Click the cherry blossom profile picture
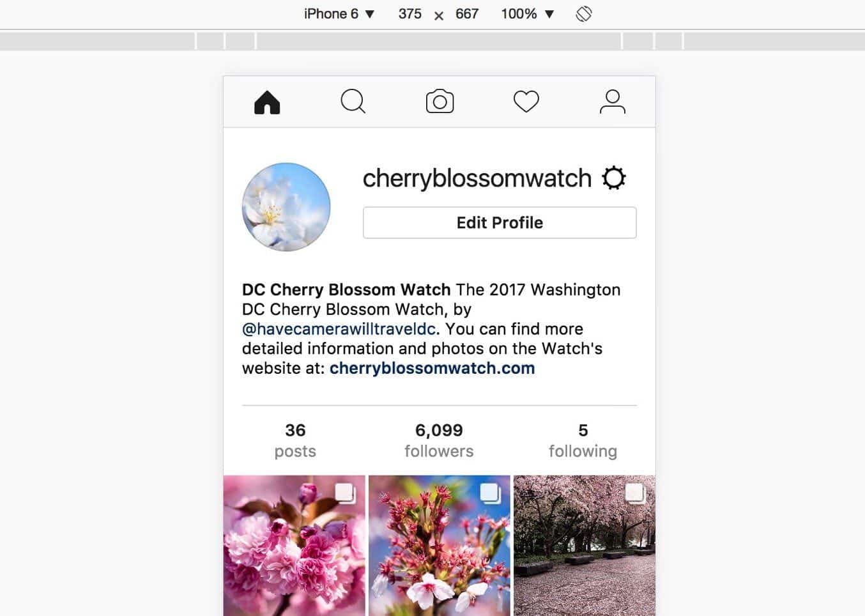The width and height of the screenshot is (865, 616). [x=286, y=207]
